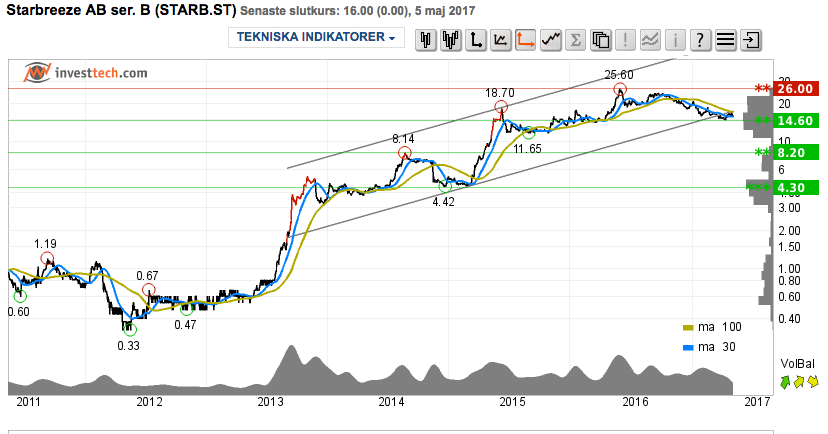Click the 0.67 peak marker circle

click(149, 289)
